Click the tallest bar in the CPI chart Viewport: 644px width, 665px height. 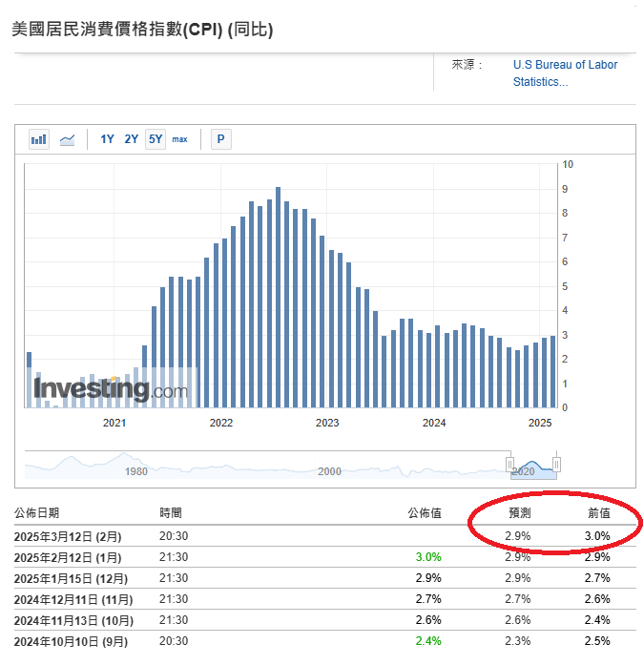point(279,298)
